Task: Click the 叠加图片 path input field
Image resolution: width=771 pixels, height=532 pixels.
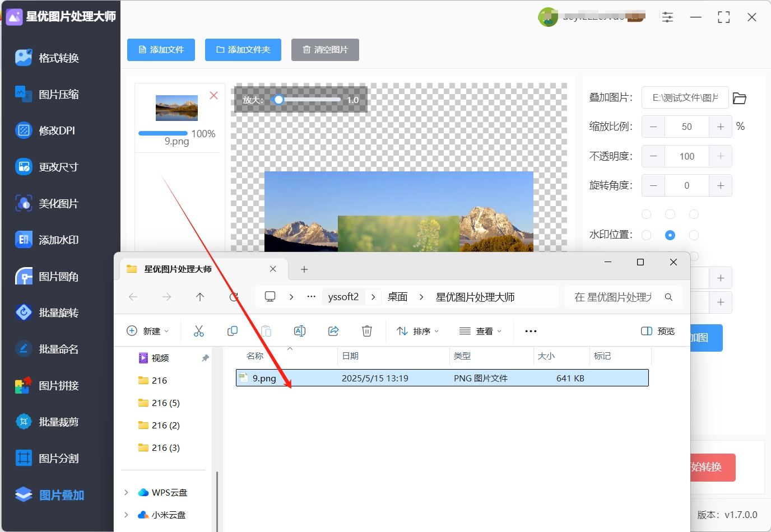Action: coord(685,97)
